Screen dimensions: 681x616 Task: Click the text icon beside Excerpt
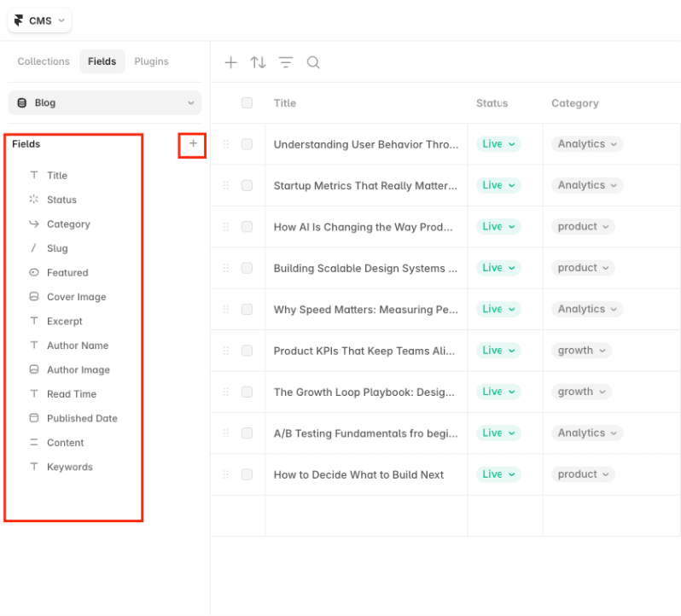(34, 321)
